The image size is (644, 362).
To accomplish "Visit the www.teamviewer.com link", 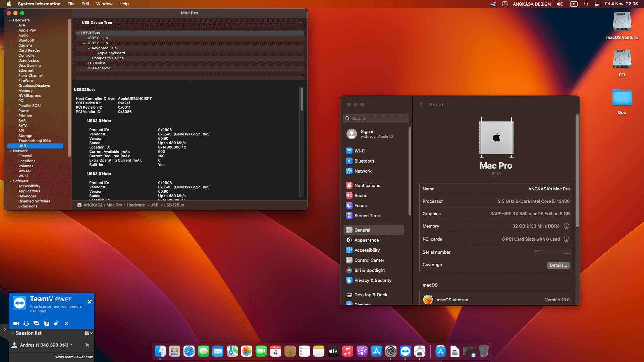I will [x=74, y=357].
